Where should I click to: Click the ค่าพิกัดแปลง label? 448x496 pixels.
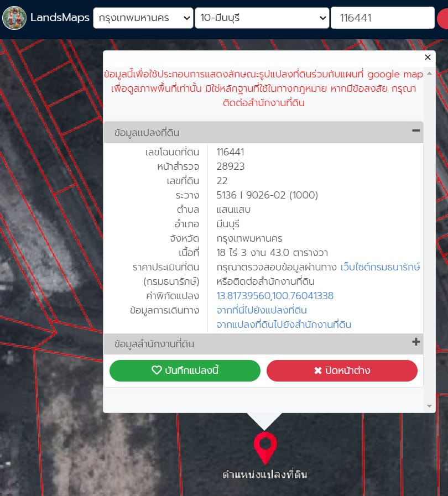(173, 296)
